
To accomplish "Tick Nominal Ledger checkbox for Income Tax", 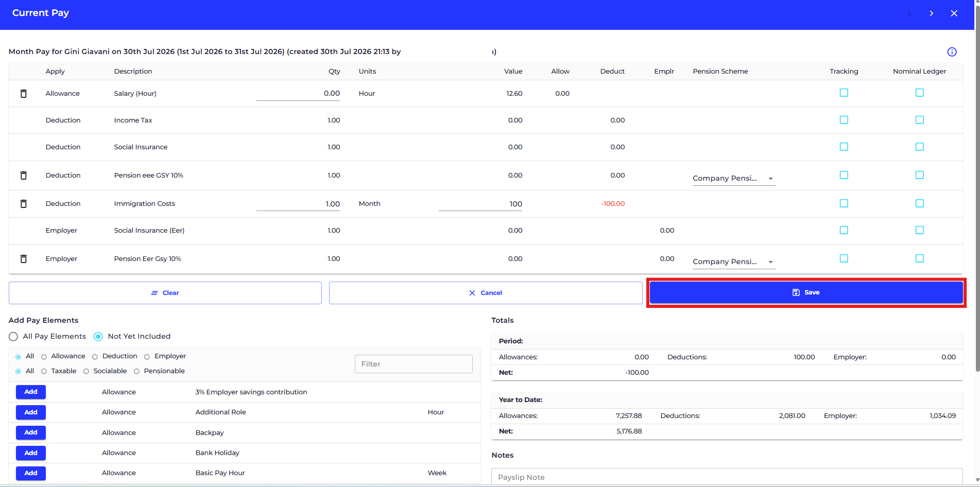I will [x=919, y=120].
